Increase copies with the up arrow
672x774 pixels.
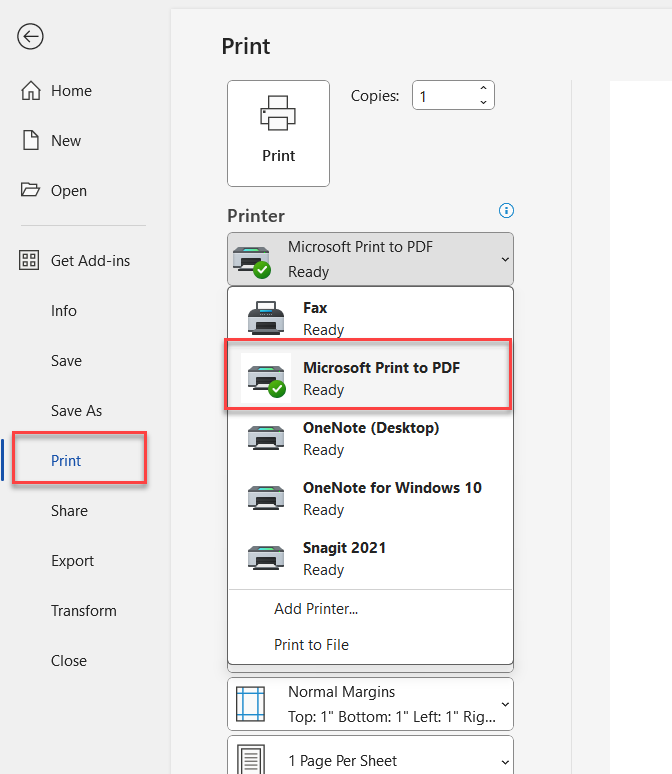click(483, 88)
